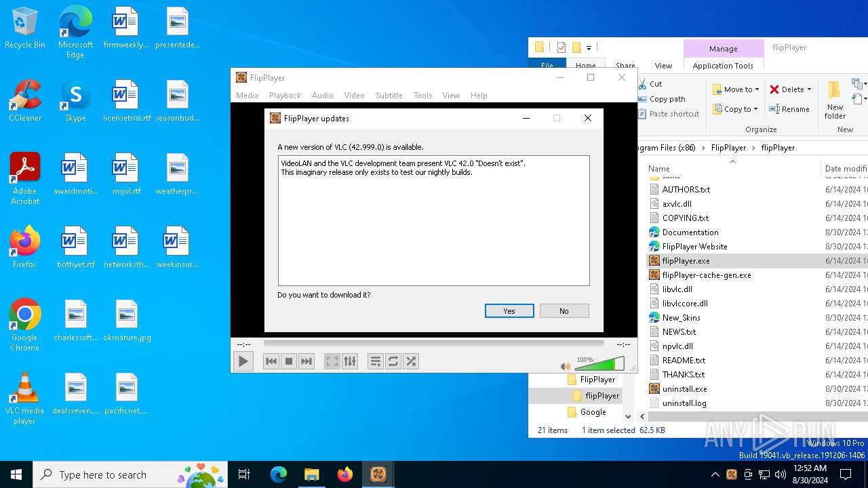
Task: Select FlipPlayer parent folder in navigation tree
Action: 597,380
